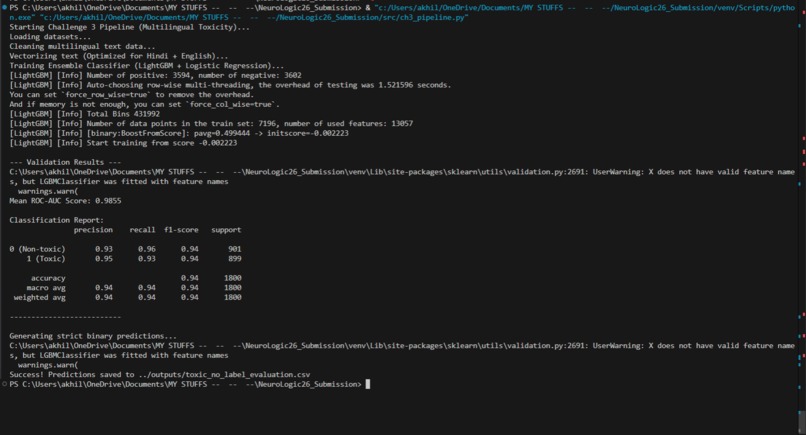The width and height of the screenshot is (806, 435).
Task: Click the 'Loading datasets...' line
Action: (x=50, y=37)
